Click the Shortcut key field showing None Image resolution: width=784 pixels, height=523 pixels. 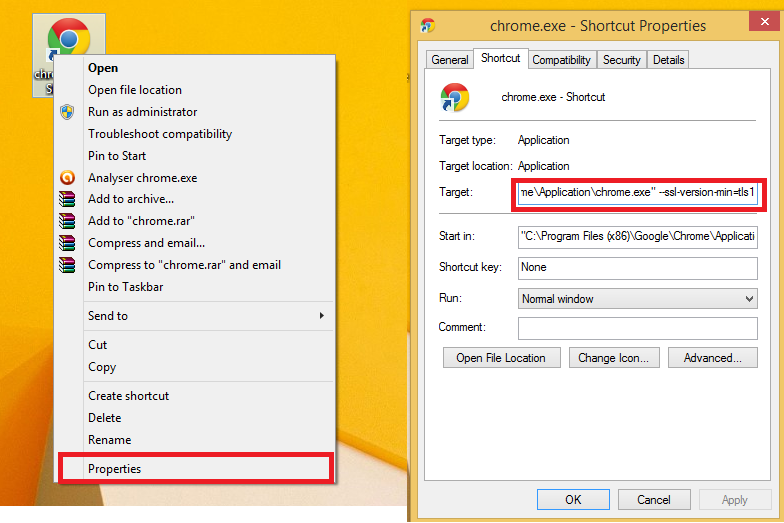pyautogui.click(x=638, y=268)
